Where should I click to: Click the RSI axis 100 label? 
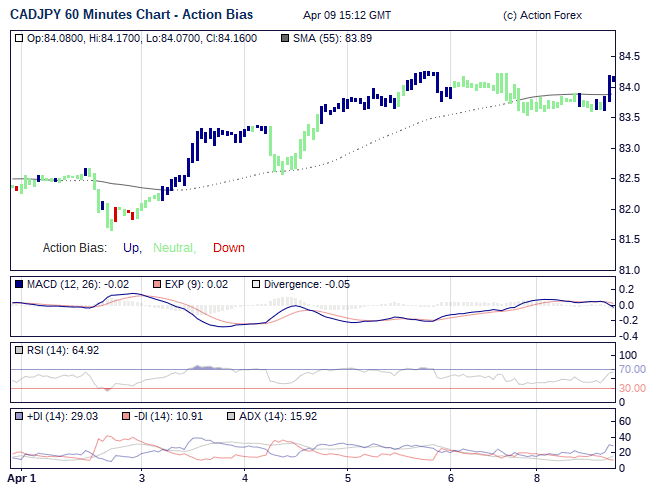click(x=628, y=355)
